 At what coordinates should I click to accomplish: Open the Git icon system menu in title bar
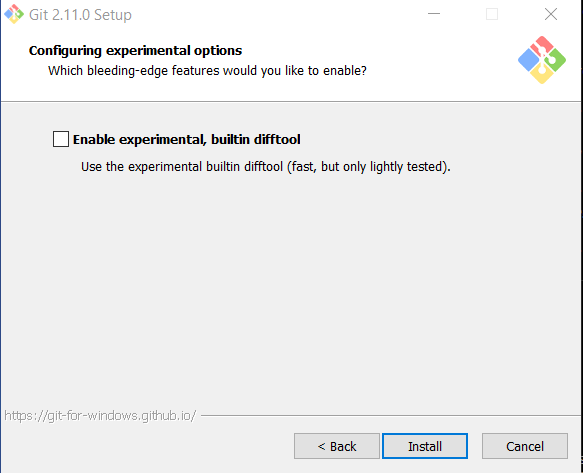click(14, 14)
